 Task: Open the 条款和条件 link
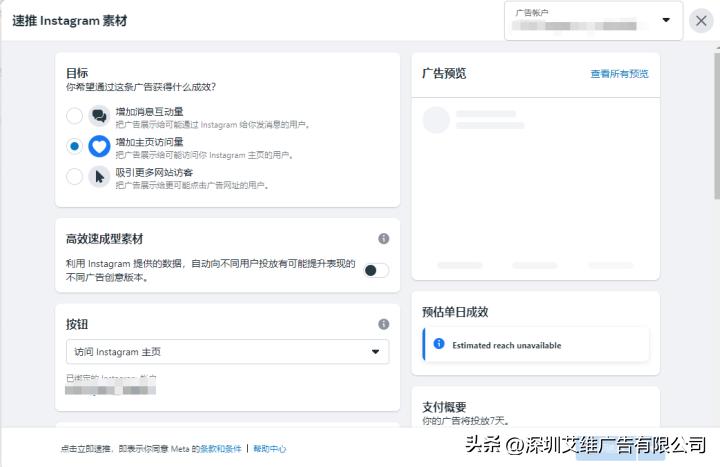pos(221,449)
